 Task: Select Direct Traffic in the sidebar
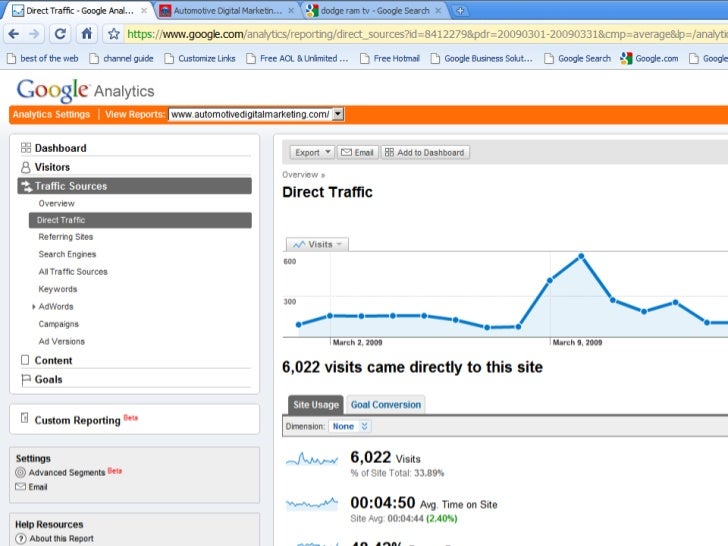pyautogui.click(x=140, y=220)
